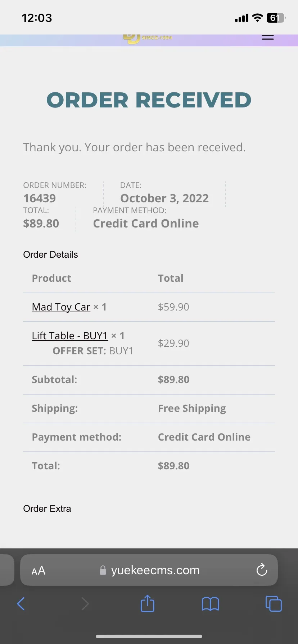Image resolution: width=298 pixels, height=644 pixels.
Task: Tap the battery indicator in status bar
Action: tap(276, 18)
